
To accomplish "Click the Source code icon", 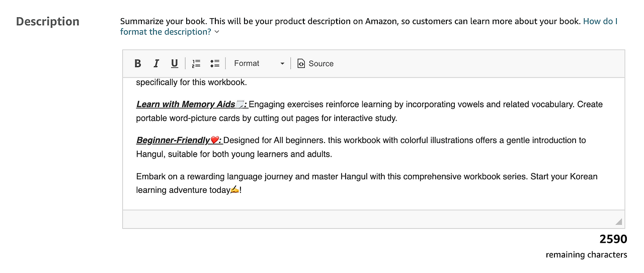I will pyautogui.click(x=301, y=63).
